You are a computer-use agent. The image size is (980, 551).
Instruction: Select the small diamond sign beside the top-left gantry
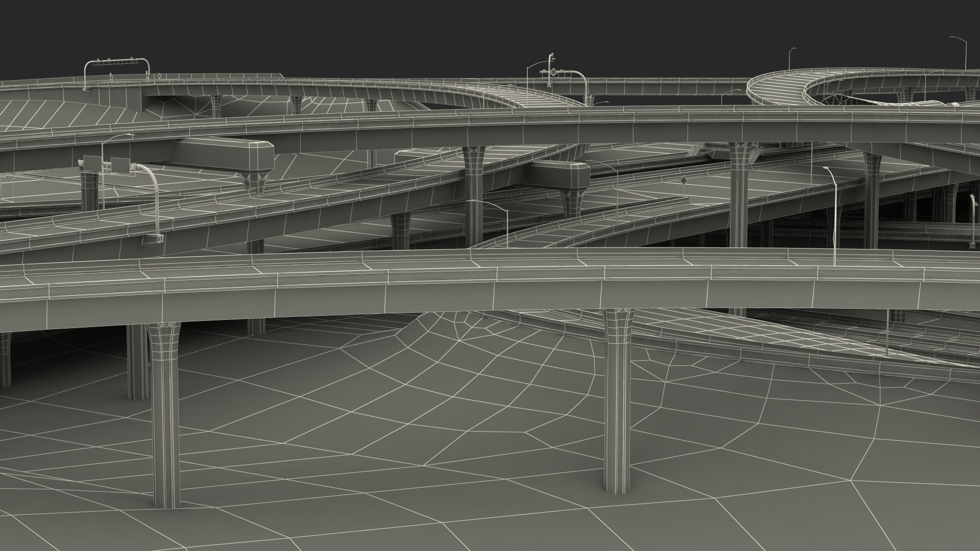point(160,77)
